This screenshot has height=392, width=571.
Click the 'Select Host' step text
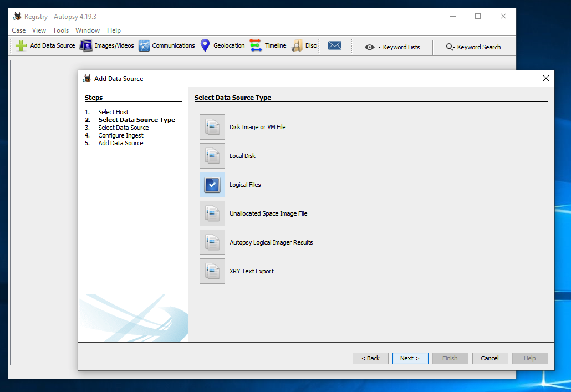pyautogui.click(x=113, y=112)
